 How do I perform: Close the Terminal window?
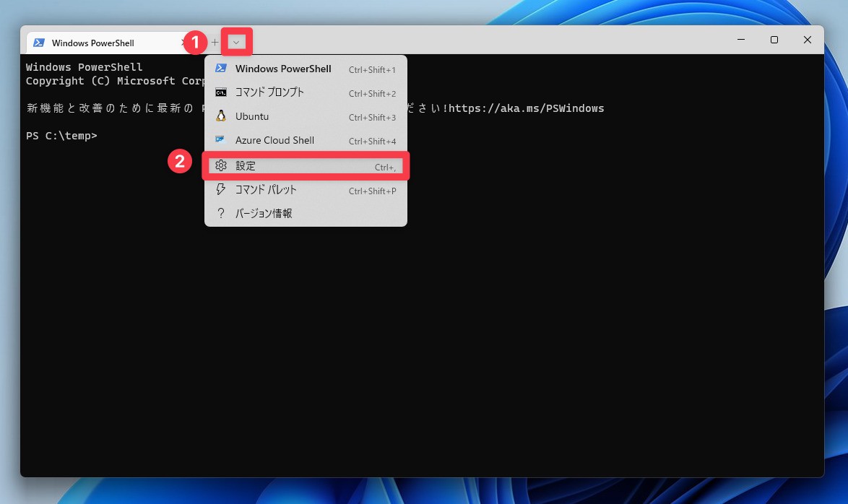coord(808,40)
